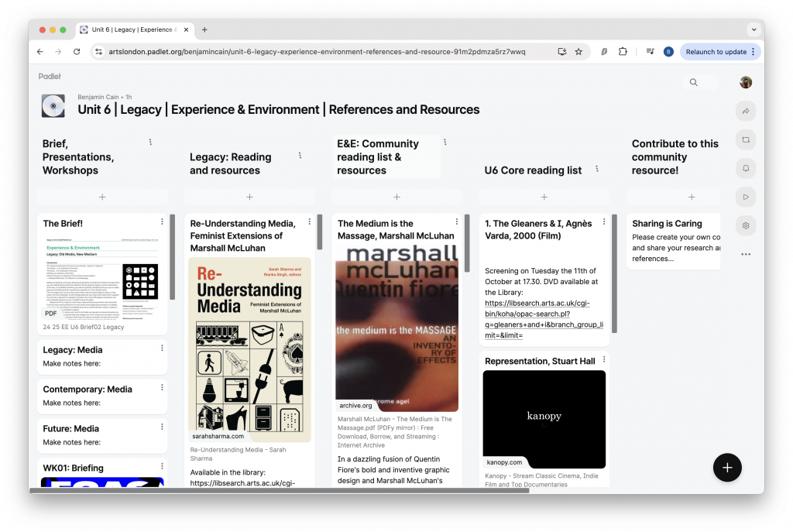Screen dimensions: 793x532
Task: Open The Medium is the Massage cover image
Action: point(397,329)
